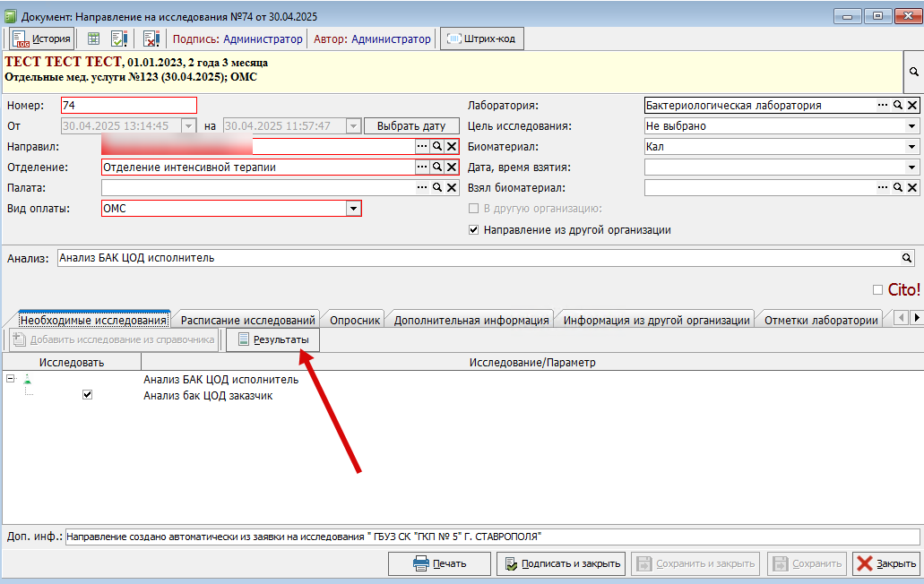Click the Подпись: Администратор label

click(x=237, y=39)
